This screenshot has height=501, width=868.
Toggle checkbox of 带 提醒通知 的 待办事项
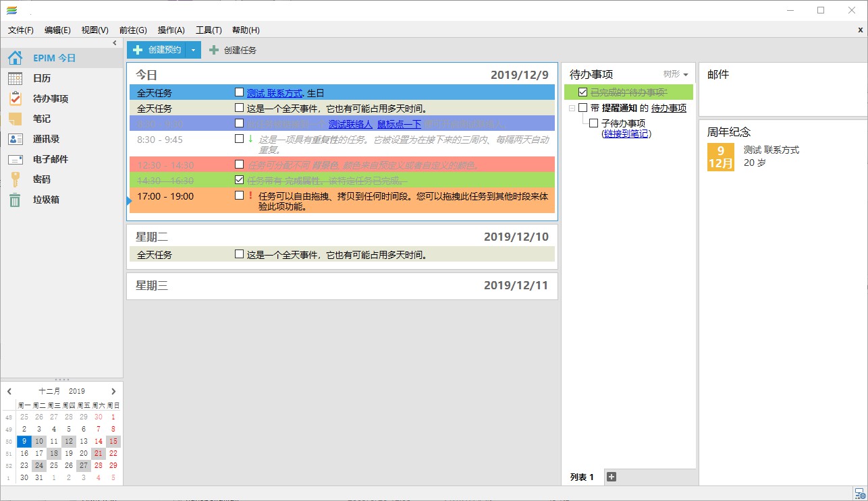coord(583,108)
